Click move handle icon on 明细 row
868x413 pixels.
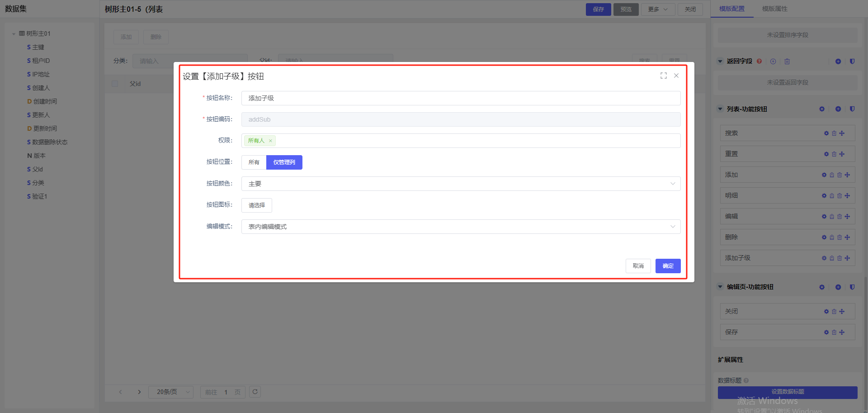(847, 196)
